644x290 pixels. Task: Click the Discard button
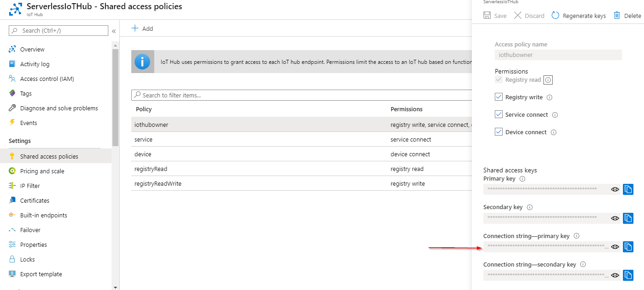(529, 16)
